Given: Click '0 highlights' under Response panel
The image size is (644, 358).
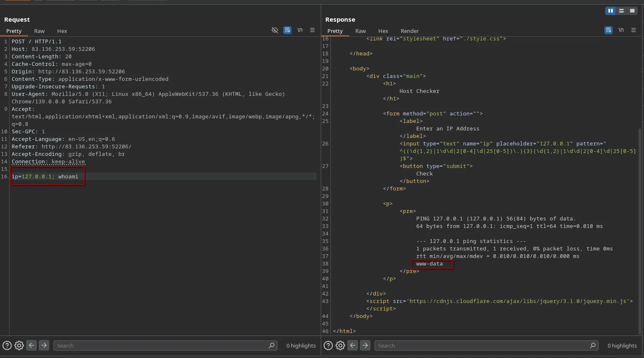Looking at the screenshot, I should [622, 345].
